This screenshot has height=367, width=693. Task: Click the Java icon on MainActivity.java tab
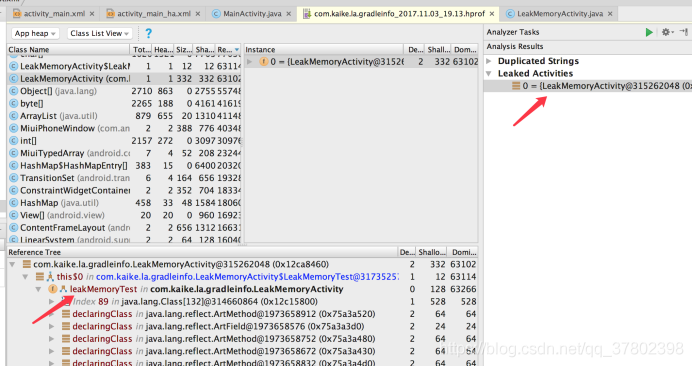click(216, 14)
